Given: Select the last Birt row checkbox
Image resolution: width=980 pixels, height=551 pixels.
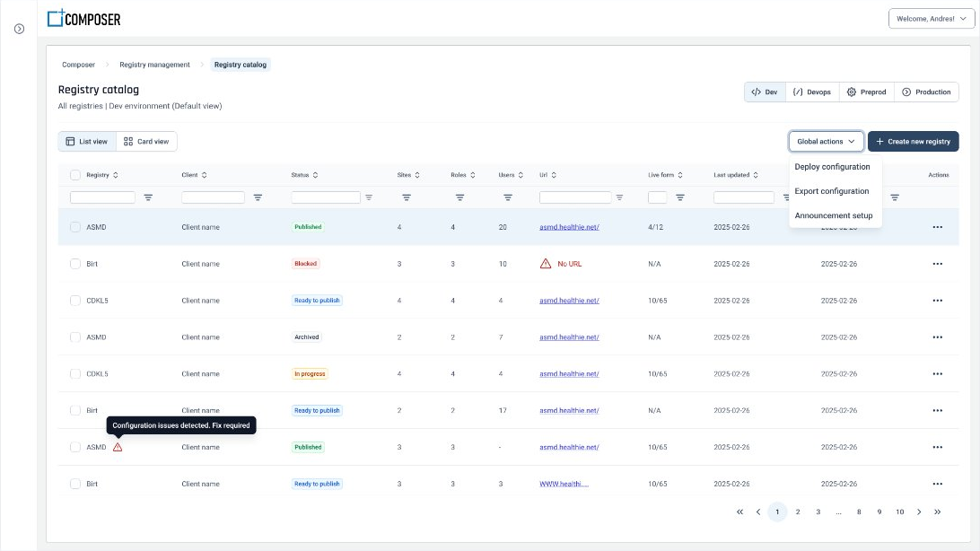Looking at the screenshot, I should (75, 484).
